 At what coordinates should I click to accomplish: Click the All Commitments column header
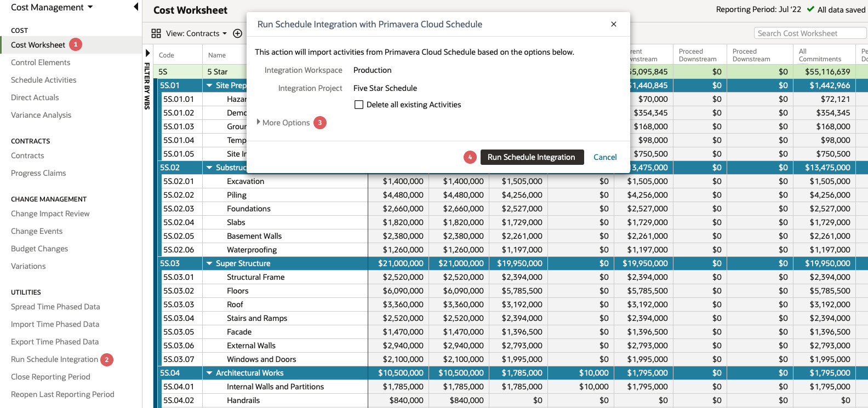click(820, 55)
